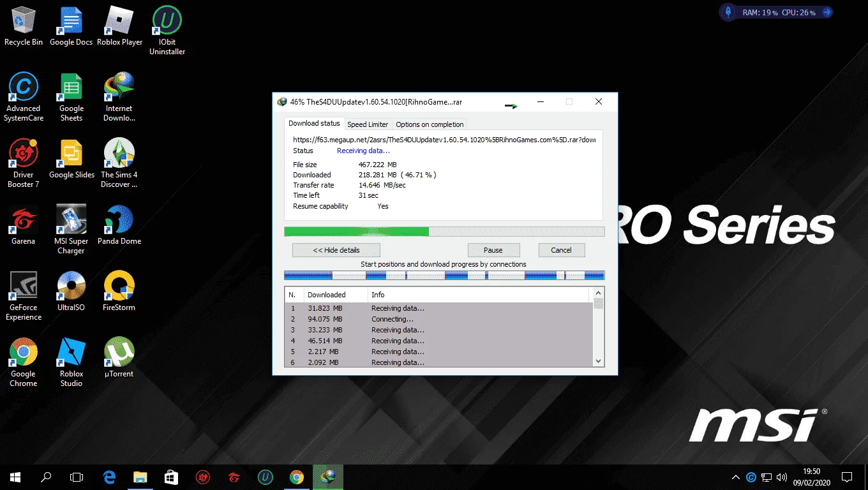Open the Recycle Bin desktop icon
The width and height of the screenshot is (868, 490).
(x=24, y=26)
